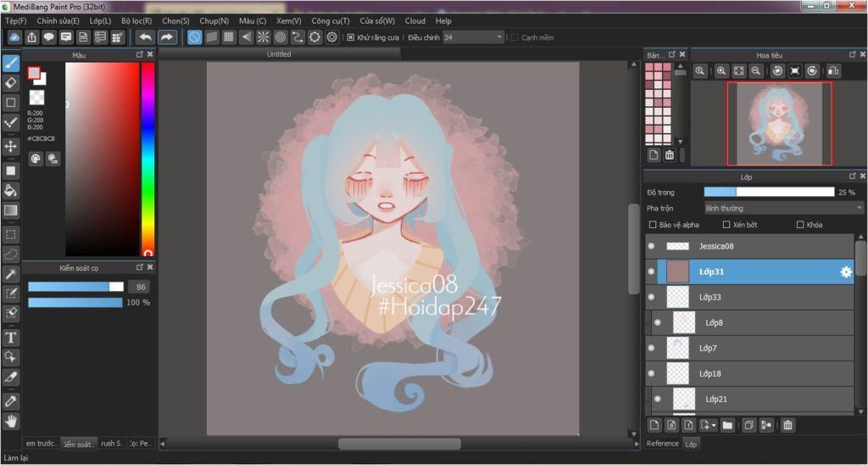Screen dimensions: 868x465
Task: Select the Gradient tool
Action: pos(10,210)
